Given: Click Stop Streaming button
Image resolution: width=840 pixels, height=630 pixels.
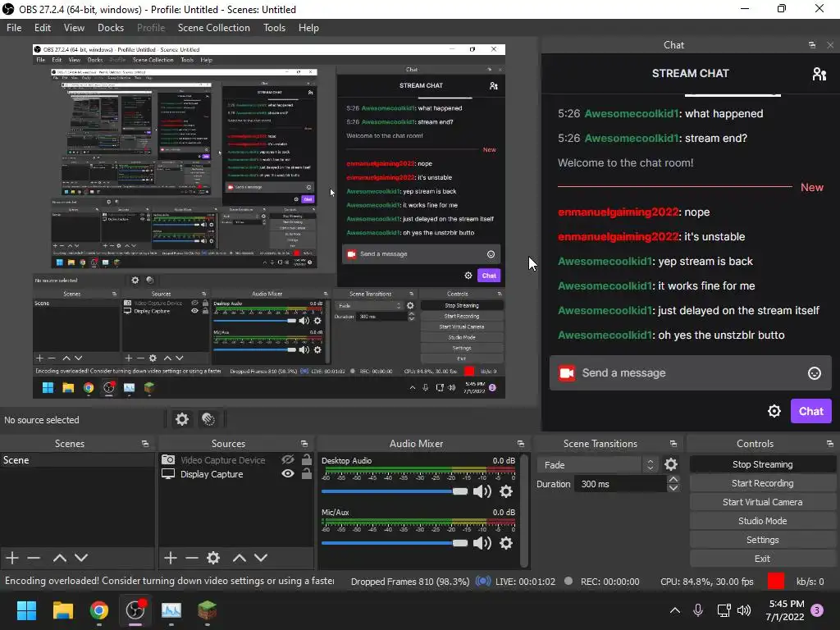Looking at the screenshot, I should pyautogui.click(x=762, y=464).
